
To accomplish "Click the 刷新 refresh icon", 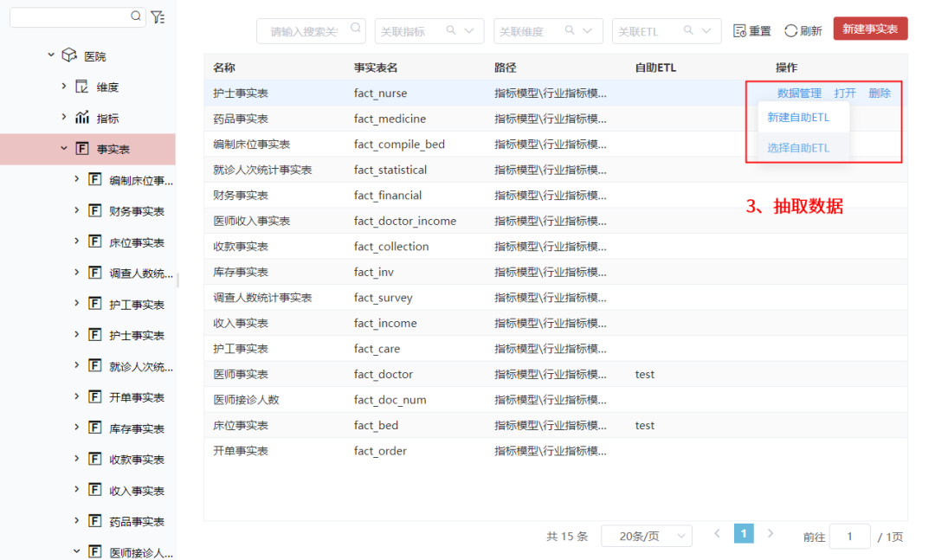I will coord(790,31).
